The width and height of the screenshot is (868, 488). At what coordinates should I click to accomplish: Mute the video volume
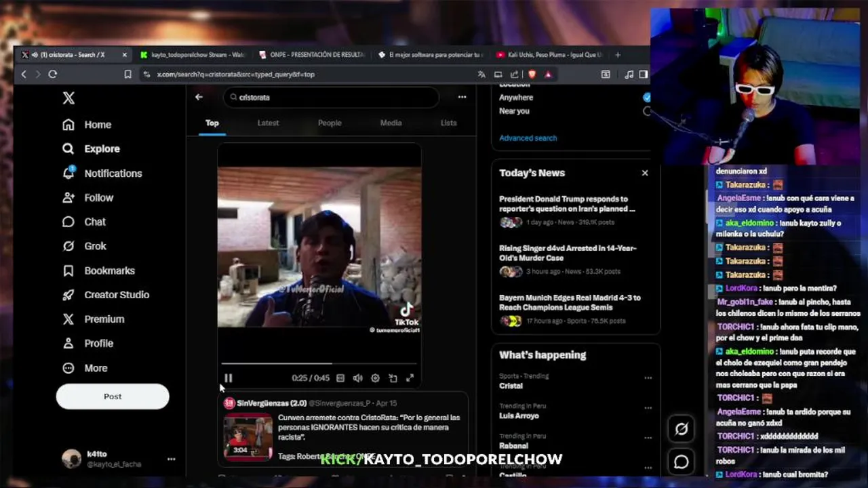pyautogui.click(x=357, y=378)
